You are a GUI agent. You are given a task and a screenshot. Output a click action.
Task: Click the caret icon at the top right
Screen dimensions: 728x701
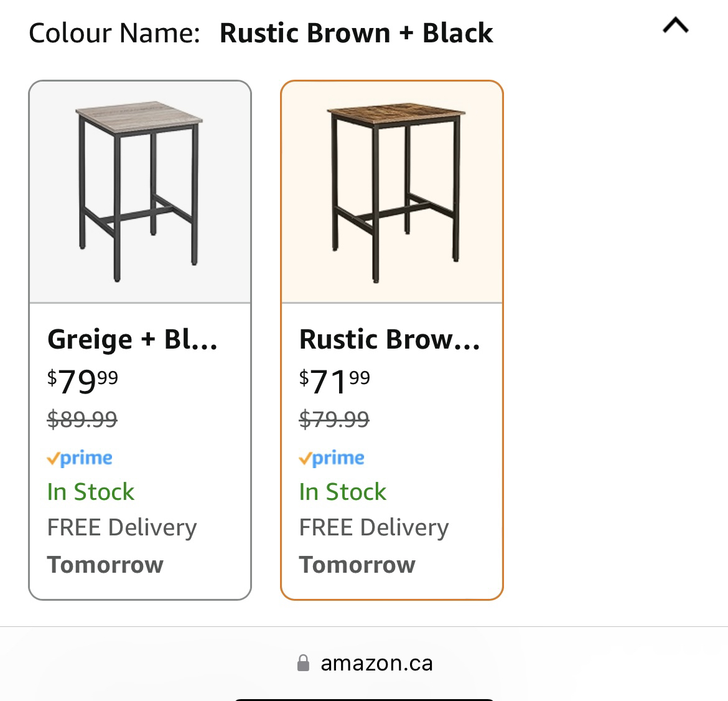674,26
